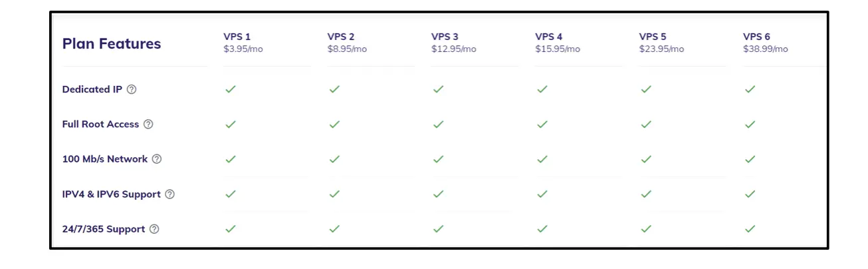The height and width of the screenshot is (269, 868).
Task: Click the help icon next to Full Root Access
Action: [148, 125]
